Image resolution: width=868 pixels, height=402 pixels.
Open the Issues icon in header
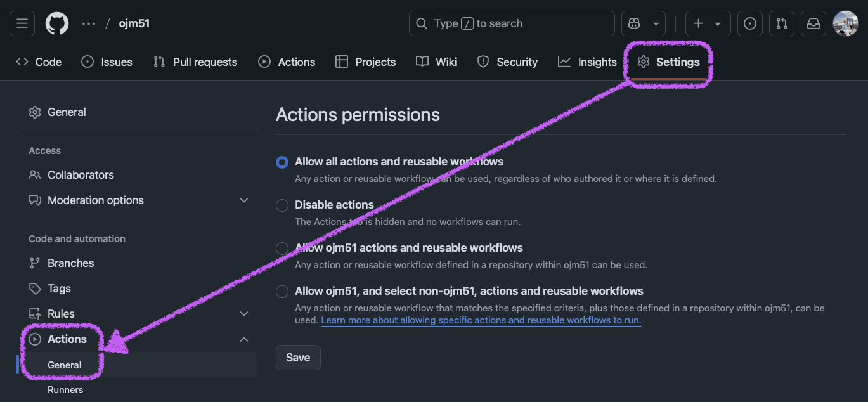tap(750, 23)
